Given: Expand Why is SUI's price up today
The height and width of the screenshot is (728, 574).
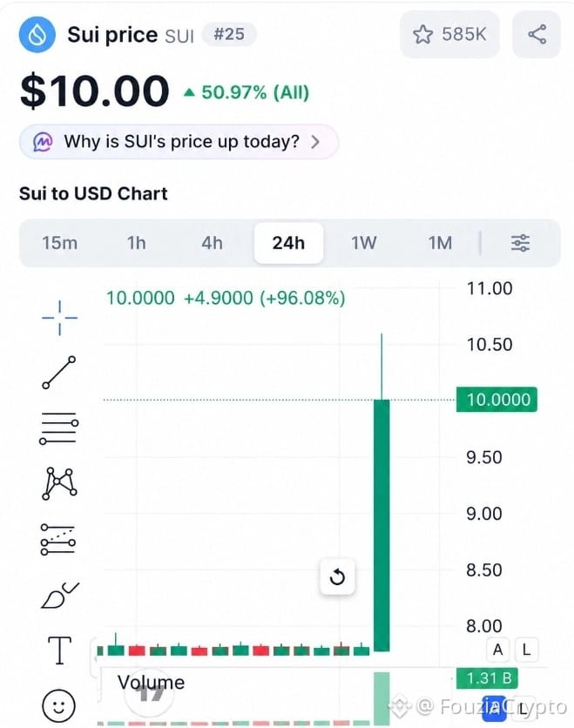Looking at the screenshot, I should tap(179, 142).
